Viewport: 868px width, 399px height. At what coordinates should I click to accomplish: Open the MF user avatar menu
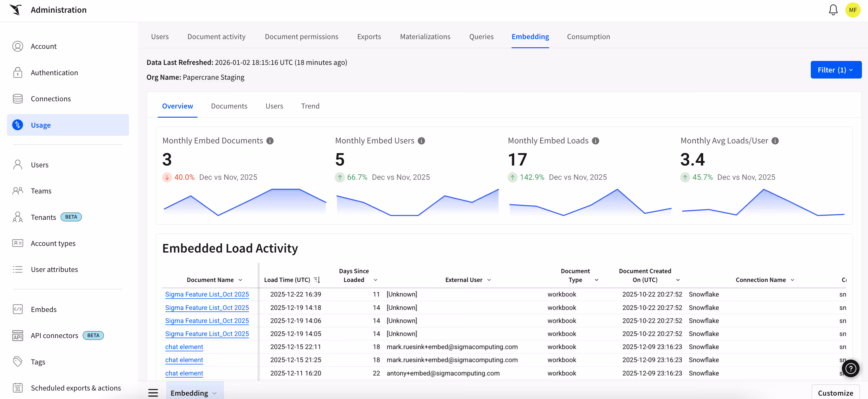point(853,10)
